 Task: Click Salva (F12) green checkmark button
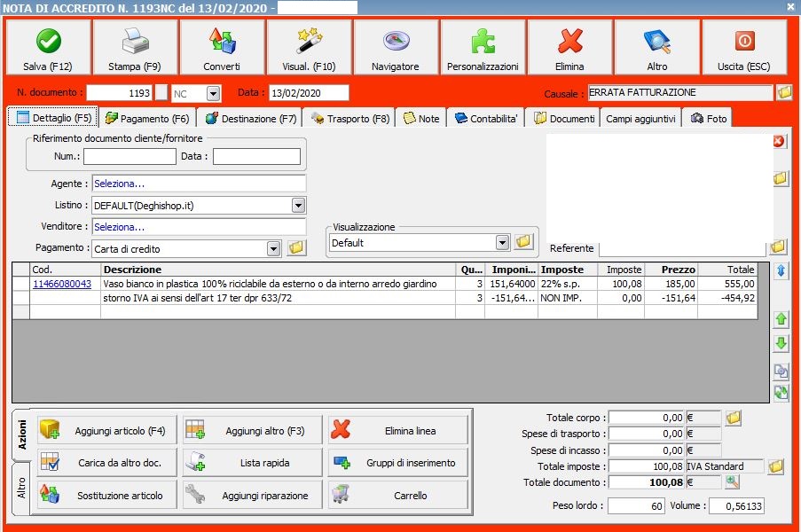click(48, 48)
